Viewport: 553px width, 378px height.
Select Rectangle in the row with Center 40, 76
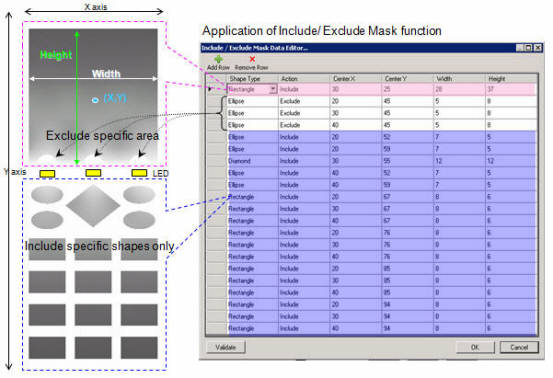[x=253, y=257]
